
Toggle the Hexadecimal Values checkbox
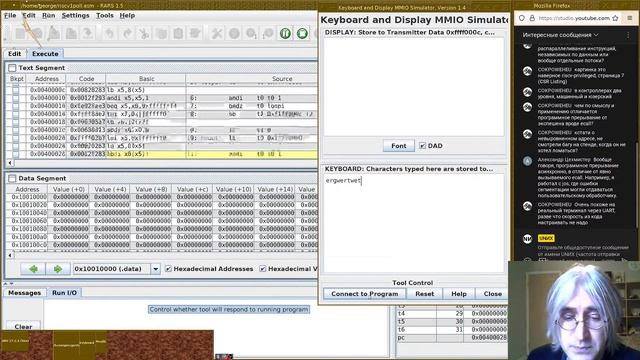[x=262, y=269]
